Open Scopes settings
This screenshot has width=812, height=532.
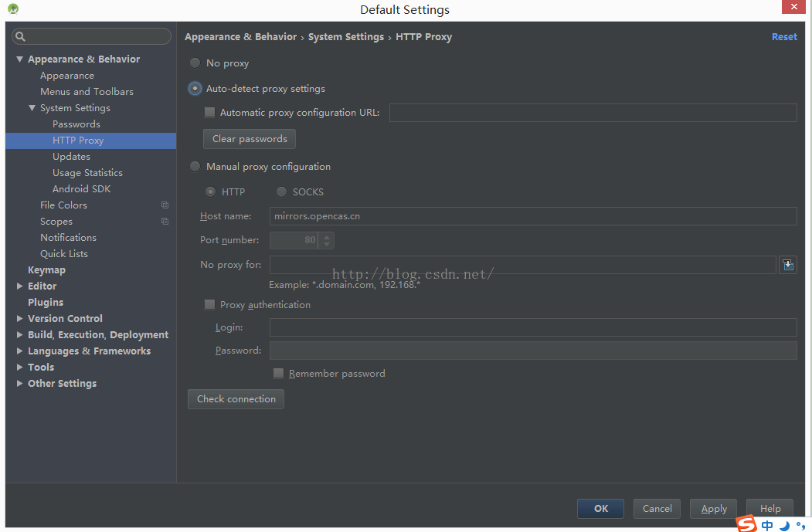56,222
